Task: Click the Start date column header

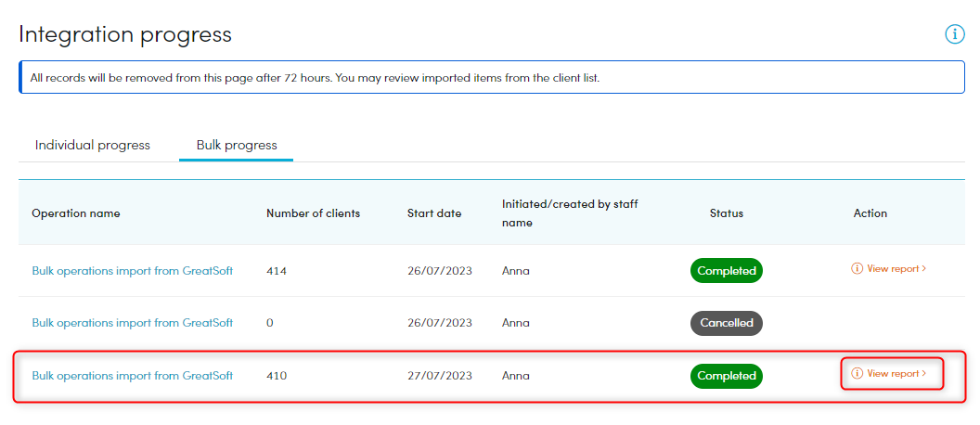Action: click(434, 213)
